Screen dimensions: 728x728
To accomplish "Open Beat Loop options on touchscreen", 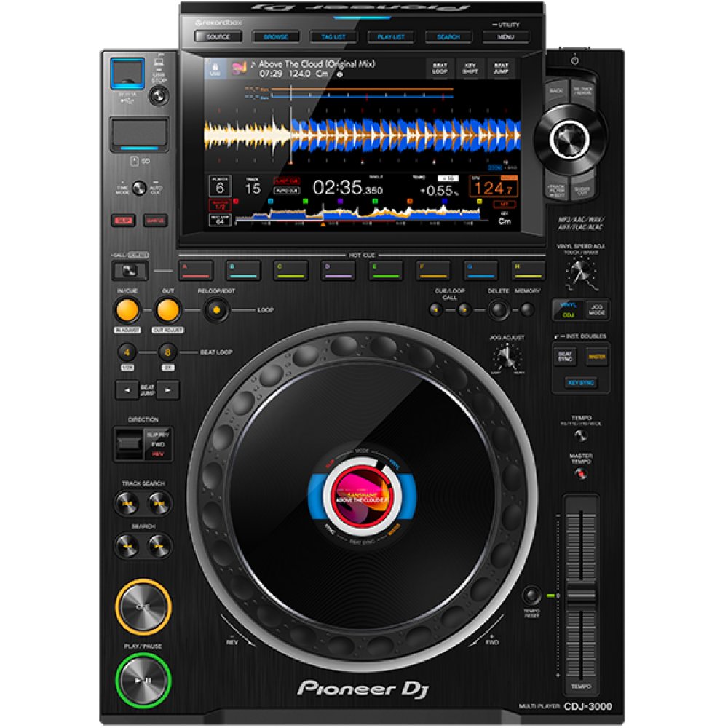I will click(440, 69).
